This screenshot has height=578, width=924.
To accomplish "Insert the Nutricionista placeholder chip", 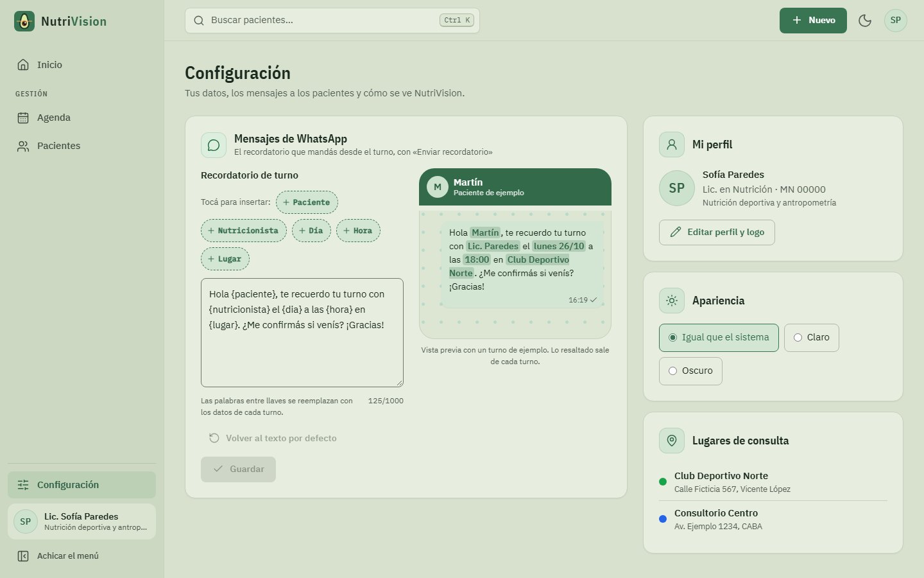I will (244, 231).
